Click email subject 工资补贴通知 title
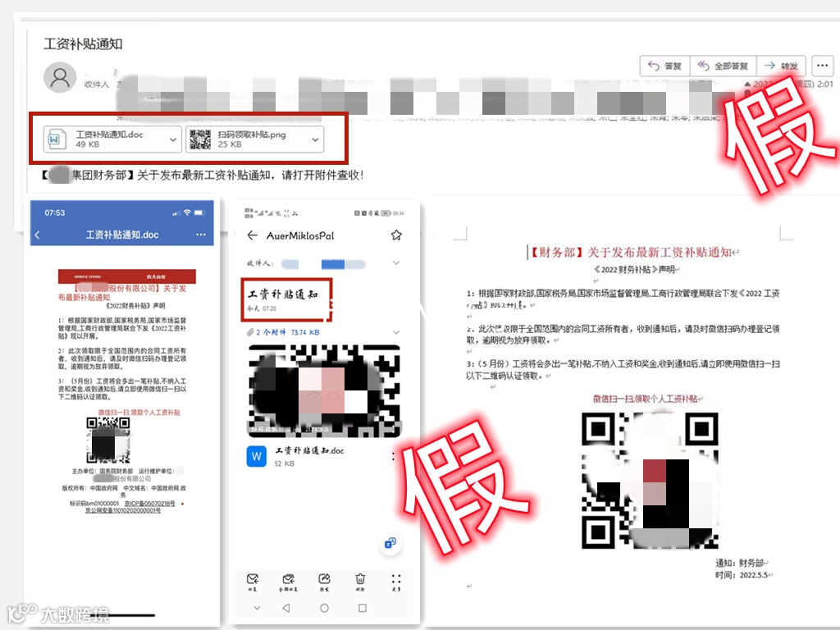 pos(83,44)
